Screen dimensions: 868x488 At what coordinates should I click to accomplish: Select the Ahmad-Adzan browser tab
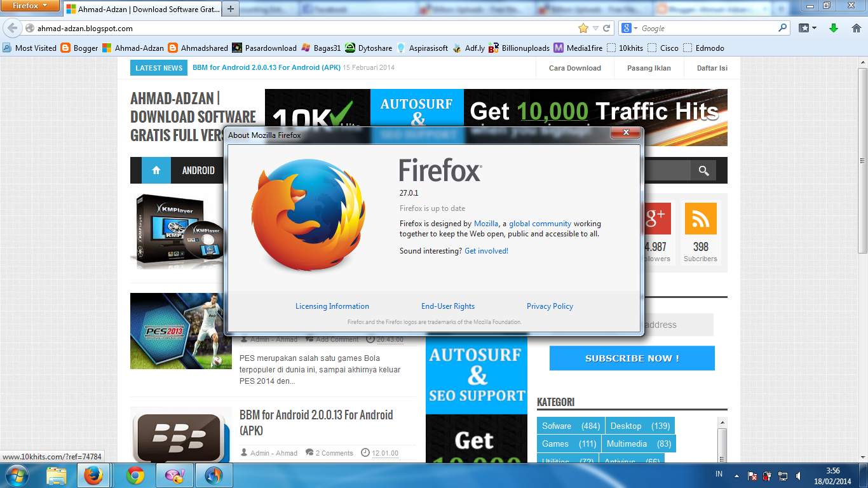click(142, 9)
